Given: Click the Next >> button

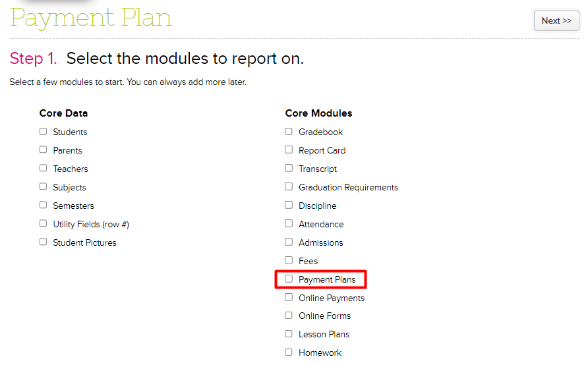Looking at the screenshot, I should 556,21.
